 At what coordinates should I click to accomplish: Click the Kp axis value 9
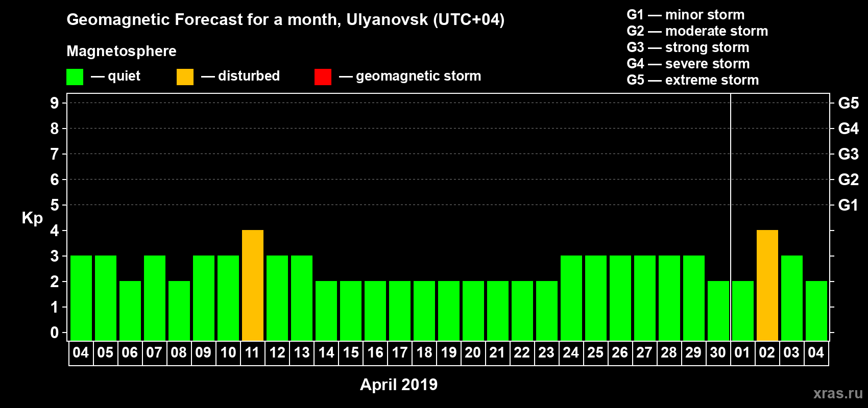point(55,103)
